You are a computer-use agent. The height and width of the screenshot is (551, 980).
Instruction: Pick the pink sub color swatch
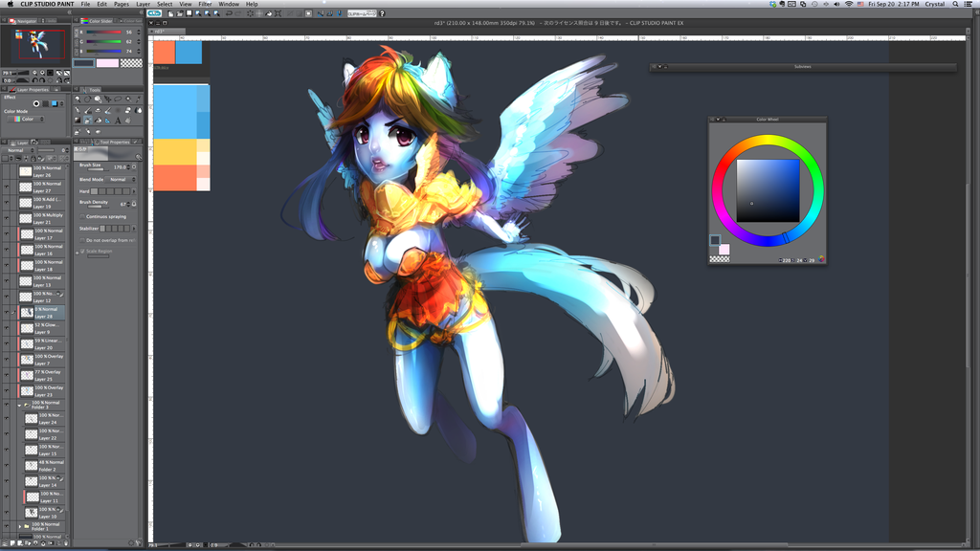(107, 62)
